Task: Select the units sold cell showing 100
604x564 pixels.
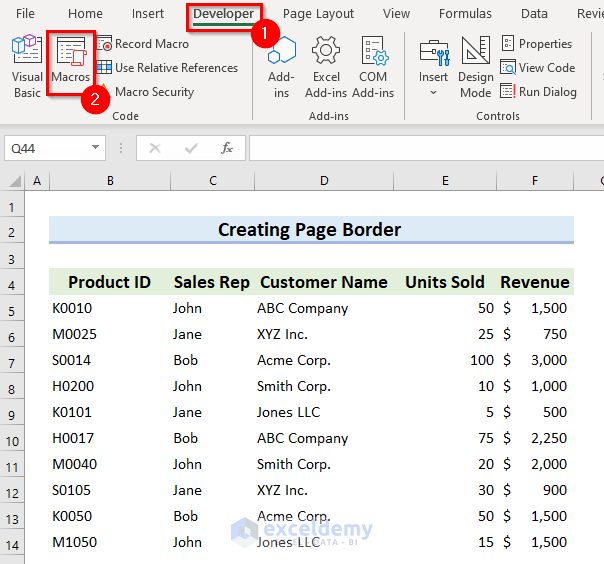Action: coord(445,360)
